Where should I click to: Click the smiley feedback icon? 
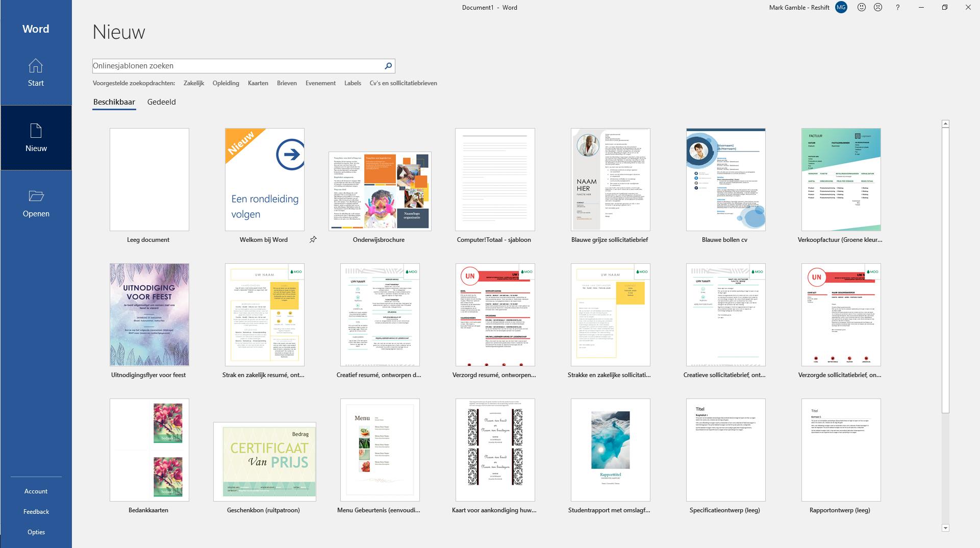pyautogui.click(x=862, y=8)
